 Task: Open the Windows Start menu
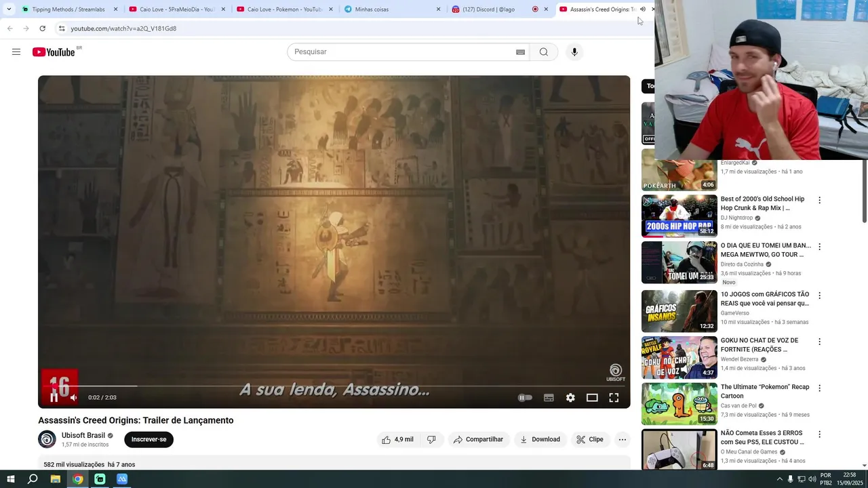tap(10, 479)
